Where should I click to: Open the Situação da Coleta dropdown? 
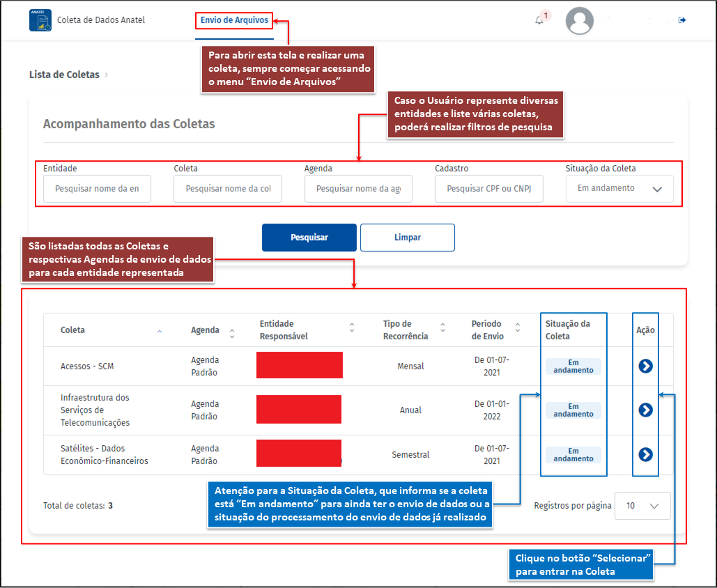pyautogui.click(x=619, y=189)
